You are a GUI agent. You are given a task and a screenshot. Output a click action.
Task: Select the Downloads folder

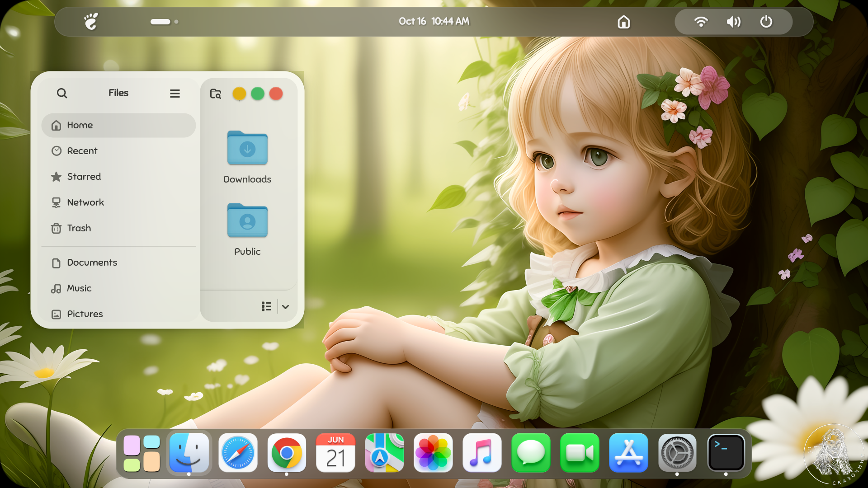click(247, 157)
